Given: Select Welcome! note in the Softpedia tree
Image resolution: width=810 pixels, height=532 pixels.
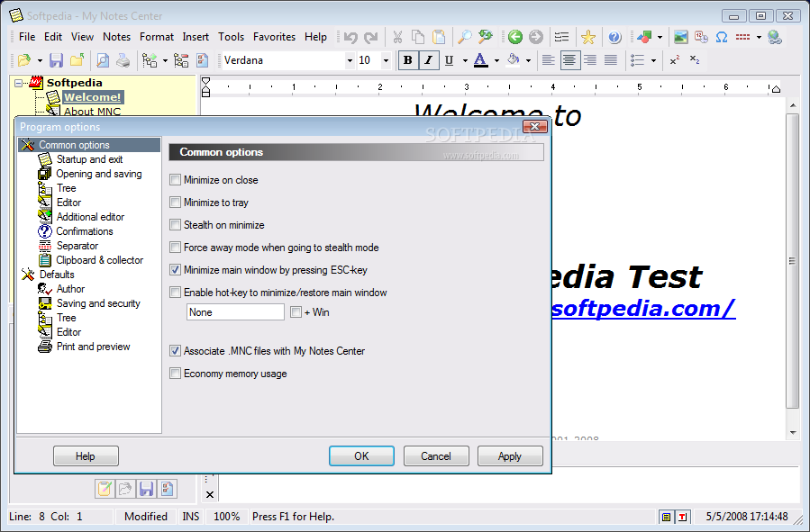Looking at the screenshot, I should [x=93, y=97].
